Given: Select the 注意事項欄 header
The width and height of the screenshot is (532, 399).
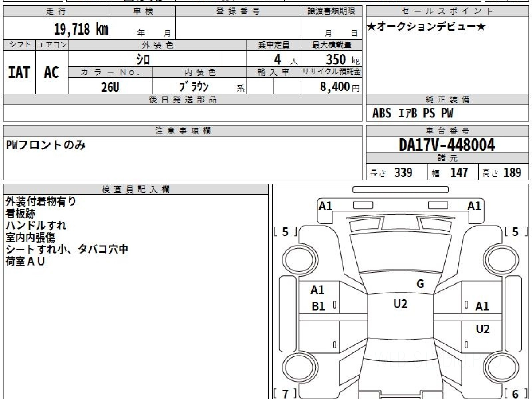Looking at the screenshot, I should [x=183, y=131].
